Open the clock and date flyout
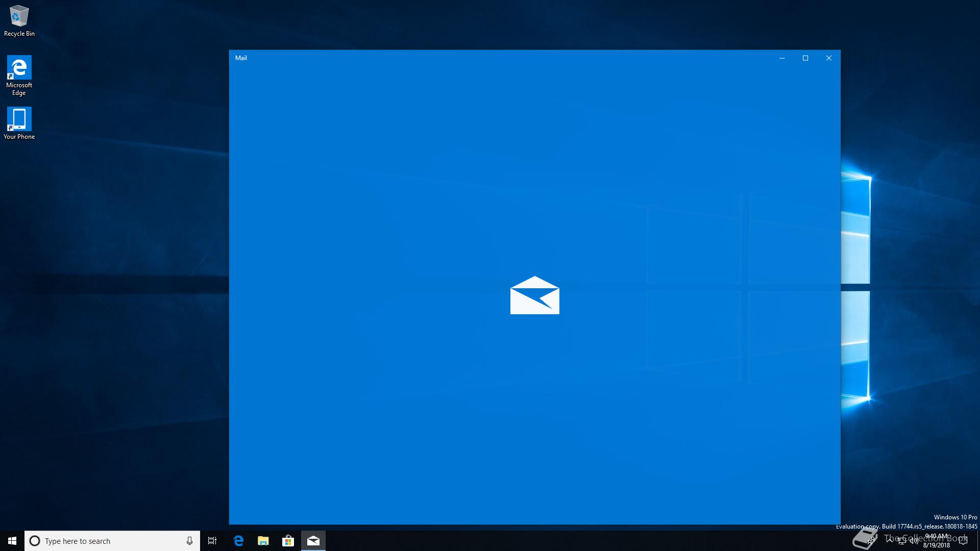 (937, 541)
